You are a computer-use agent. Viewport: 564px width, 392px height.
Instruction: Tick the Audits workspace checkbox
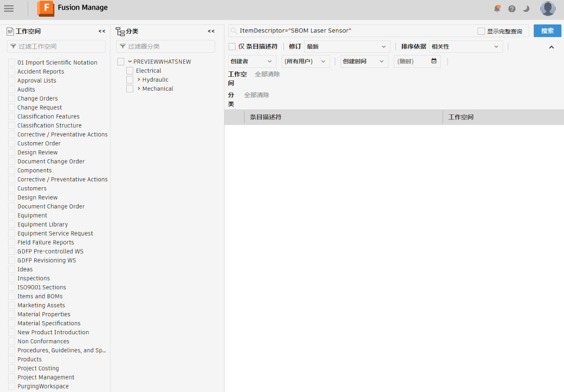point(12,89)
